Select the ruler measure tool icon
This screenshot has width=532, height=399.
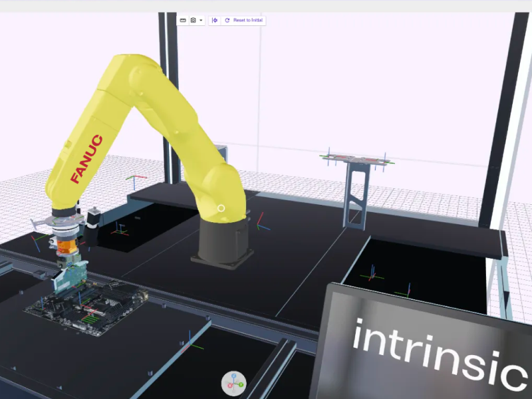pyautogui.click(x=183, y=21)
